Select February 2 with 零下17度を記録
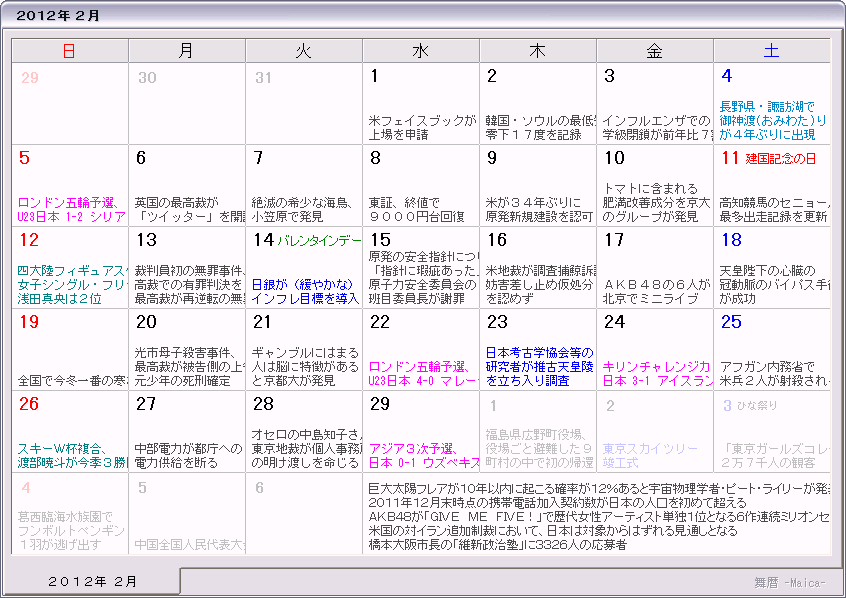 538,104
